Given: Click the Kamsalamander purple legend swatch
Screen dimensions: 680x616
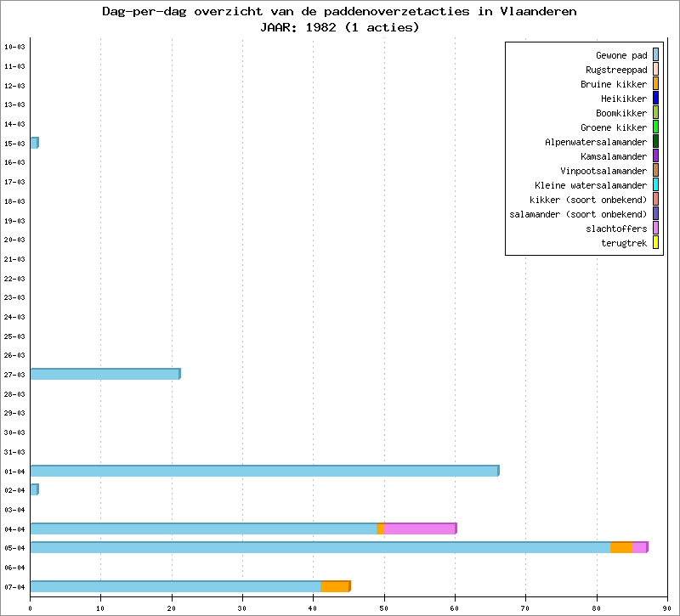Looking at the screenshot, I should pyautogui.click(x=655, y=156).
